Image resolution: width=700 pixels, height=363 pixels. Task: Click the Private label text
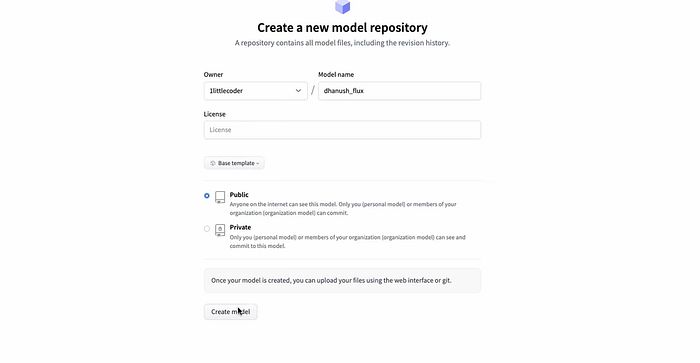pyautogui.click(x=240, y=227)
